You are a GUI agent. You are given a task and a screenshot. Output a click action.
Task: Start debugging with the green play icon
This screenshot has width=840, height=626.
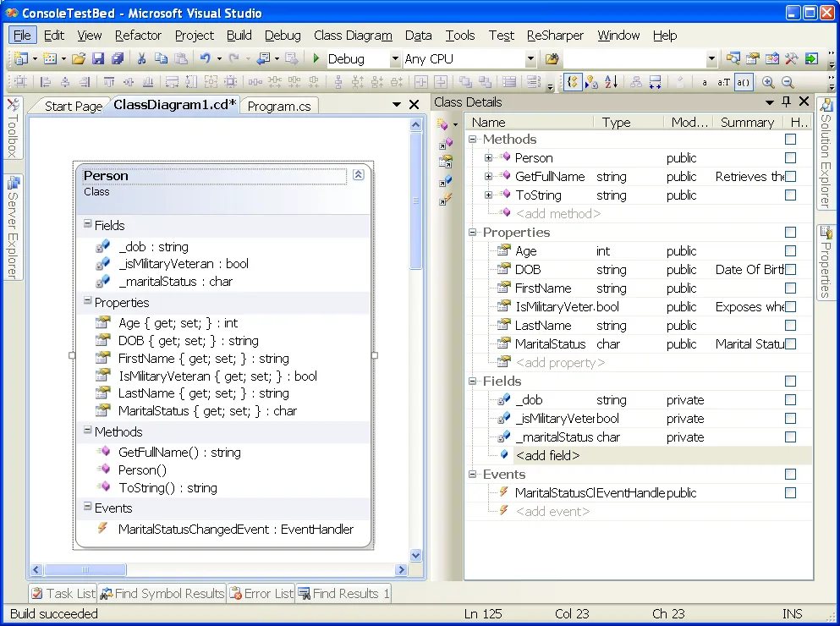coord(316,58)
